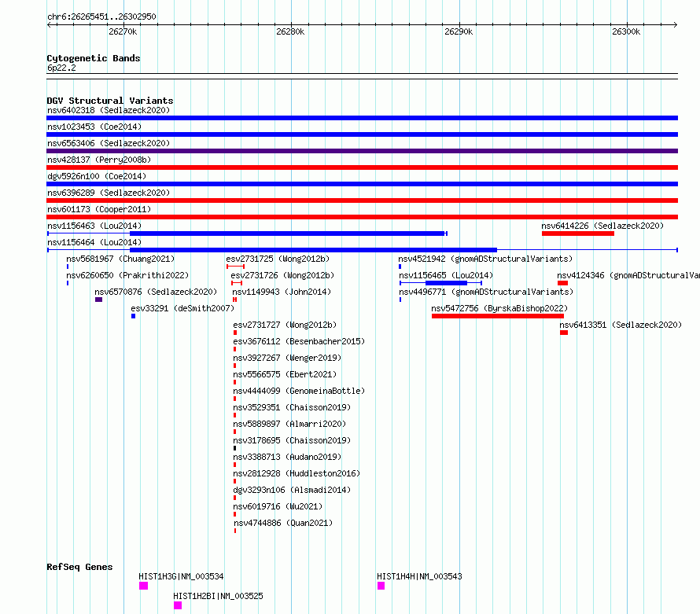
Task: Click the chr6:26265451..26302950 coordinates
Action: (x=101, y=17)
